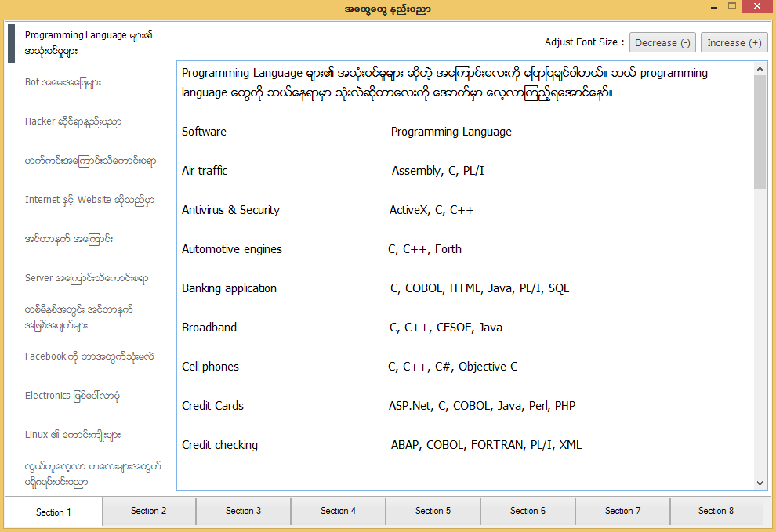This screenshot has height=532, width=776.
Task: Click the 'Programming Language' column heading text
Action: (451, 132)
